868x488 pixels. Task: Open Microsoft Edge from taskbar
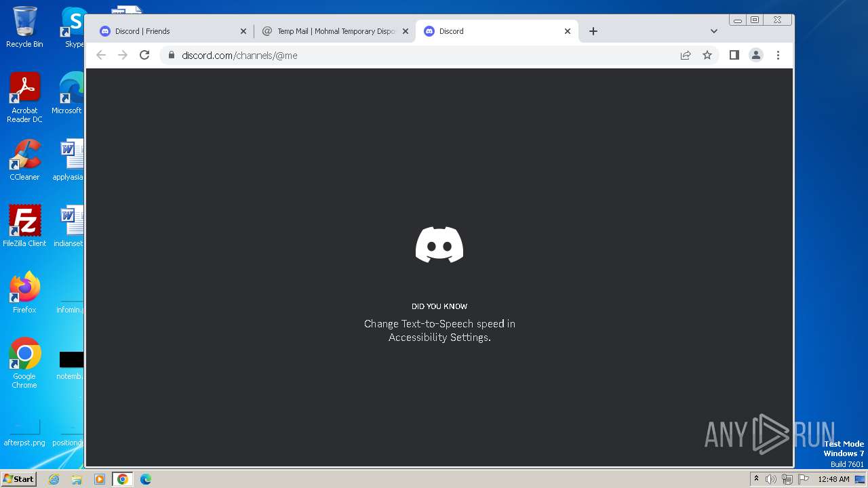[x=146, y=479]
